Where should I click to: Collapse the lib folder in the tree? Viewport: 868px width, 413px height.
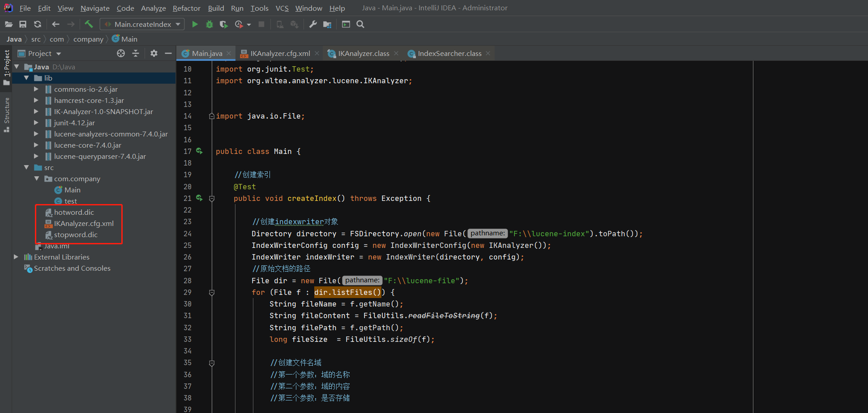26,78
